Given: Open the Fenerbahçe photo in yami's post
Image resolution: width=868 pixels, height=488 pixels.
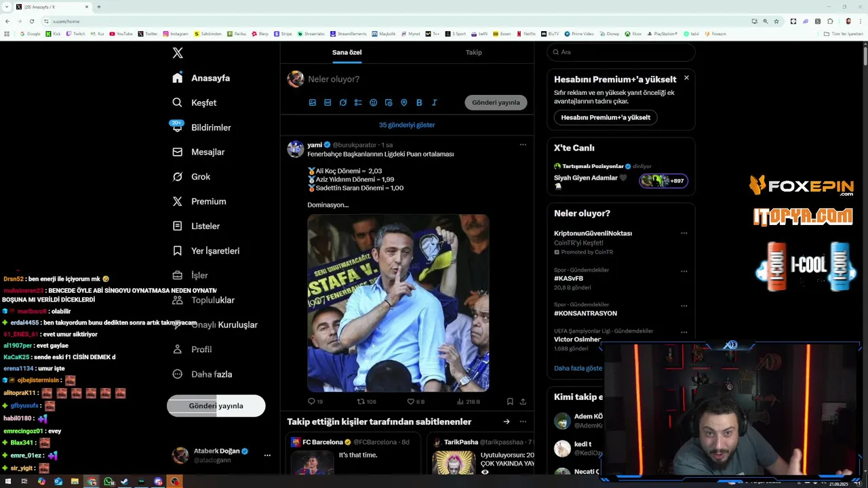Looking at the screenshot, I should [398, 303].
